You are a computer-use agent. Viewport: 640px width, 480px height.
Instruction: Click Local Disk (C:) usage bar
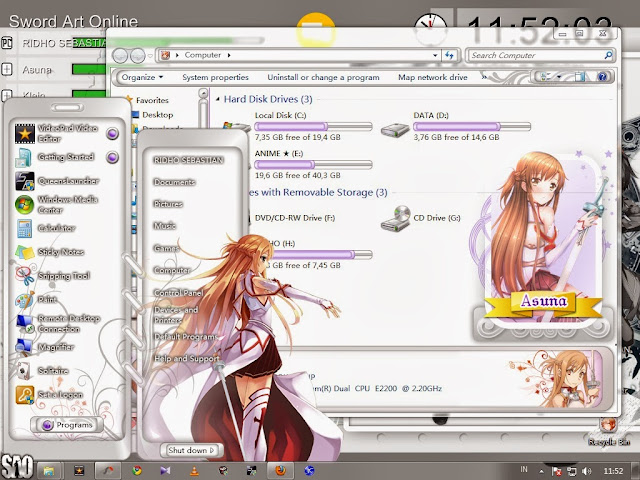pos(313,127)
